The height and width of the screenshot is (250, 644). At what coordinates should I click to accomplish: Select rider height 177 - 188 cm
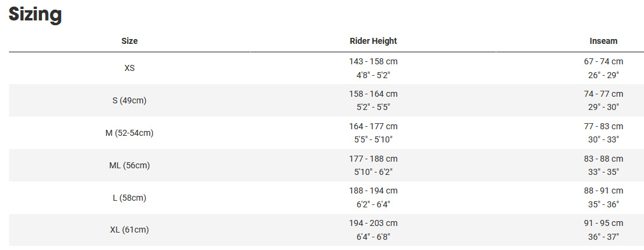pos(373,159)
